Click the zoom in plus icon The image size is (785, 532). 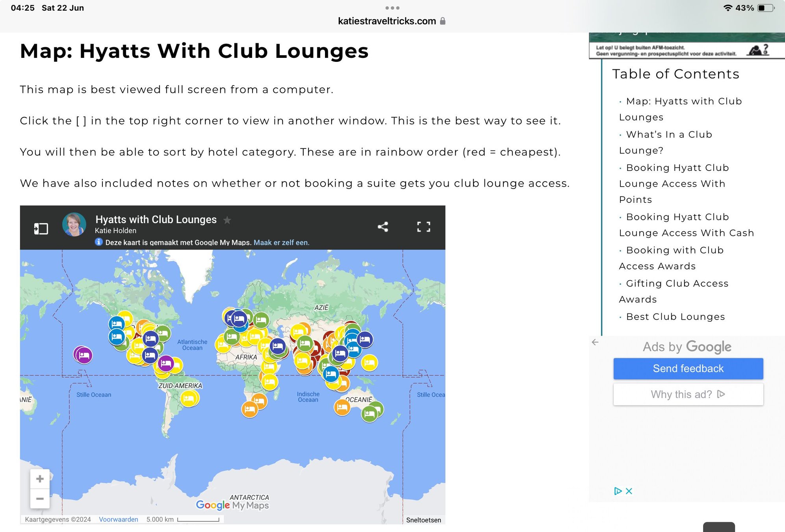[40, 478]
